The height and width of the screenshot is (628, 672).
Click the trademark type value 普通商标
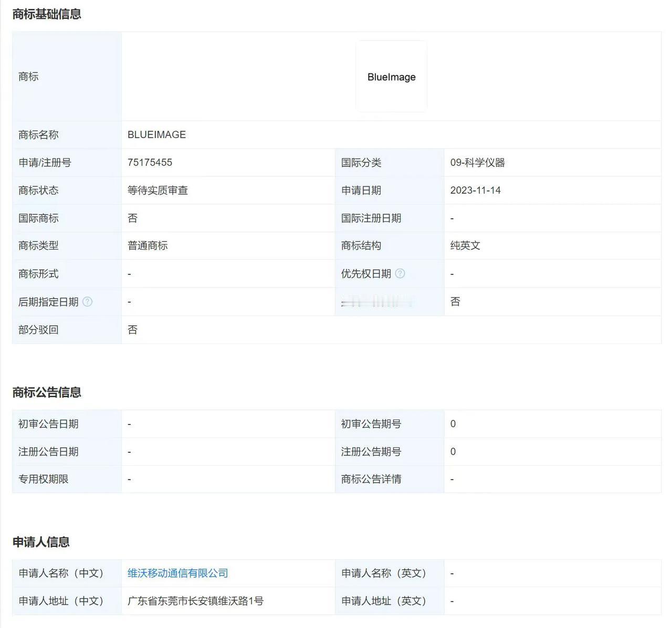[148, 246]
